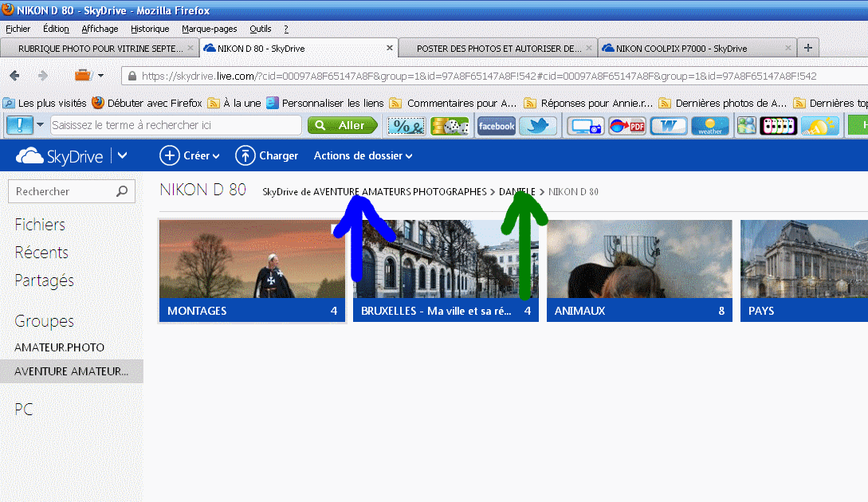The height and width of the screenshot is (502, 868).
Task: Open the Marque-pages menu
Action: 210,29
